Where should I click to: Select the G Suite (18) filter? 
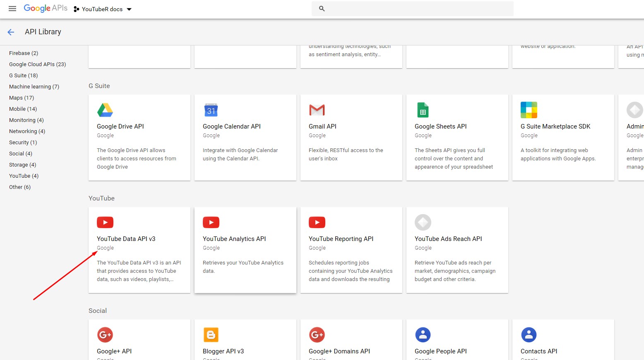pos(23,76)
